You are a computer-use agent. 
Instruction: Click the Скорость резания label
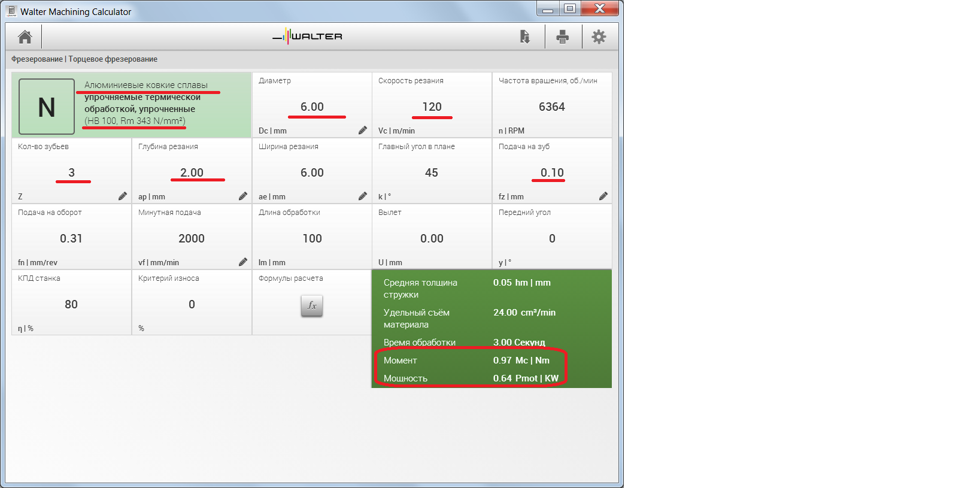point(411,81)
